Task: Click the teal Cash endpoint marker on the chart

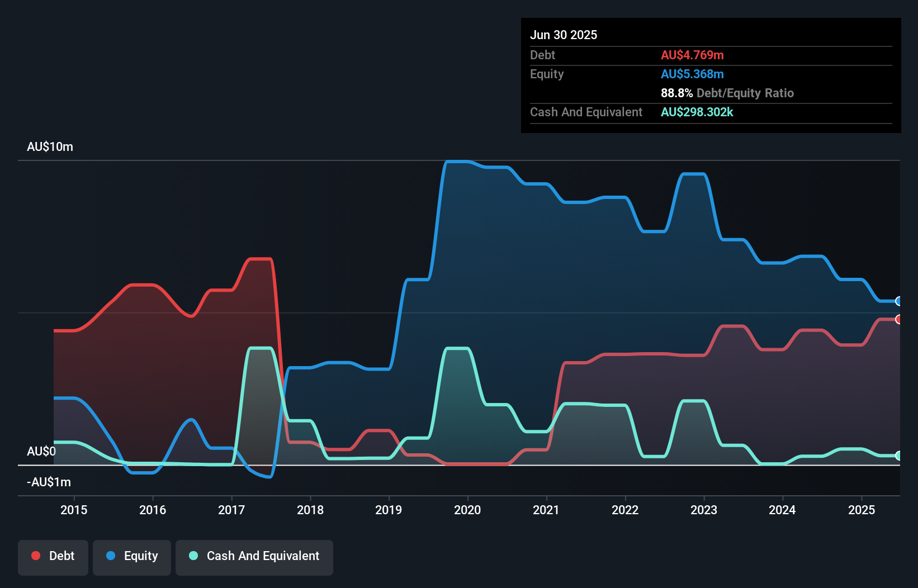Action: [x=899, y=456]
